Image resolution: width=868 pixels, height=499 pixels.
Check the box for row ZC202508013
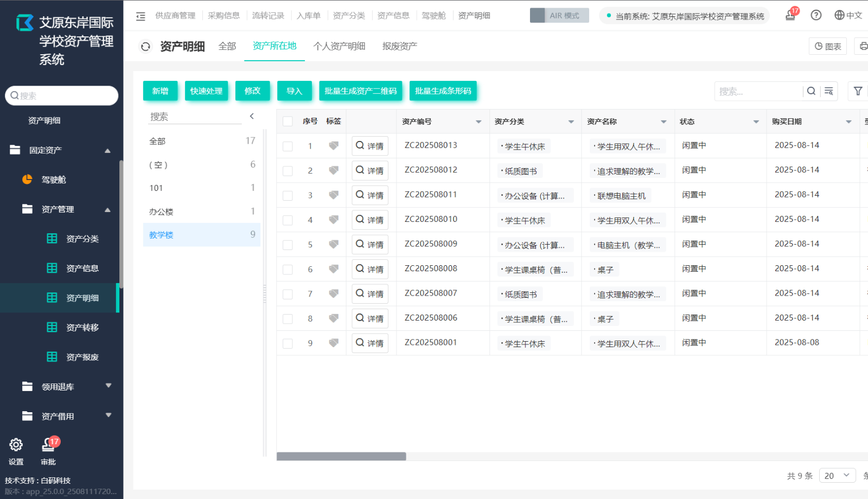click(x=288, y=146)
